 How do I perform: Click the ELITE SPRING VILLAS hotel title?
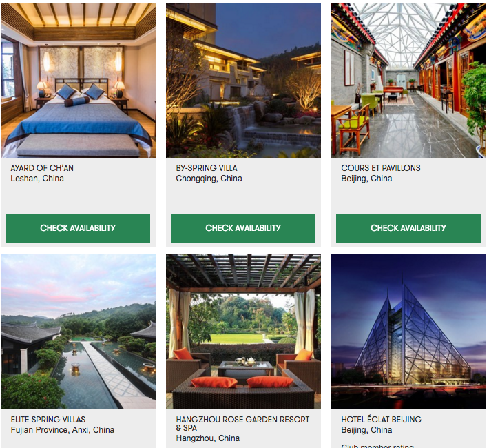point(48,419)
